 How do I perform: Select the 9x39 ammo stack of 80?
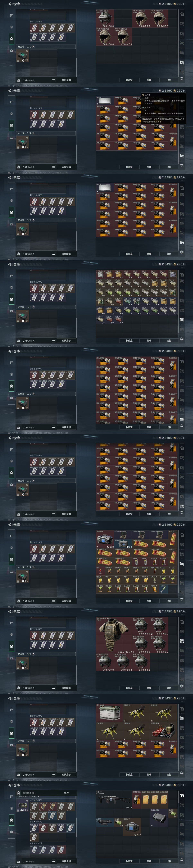[118, 822]
